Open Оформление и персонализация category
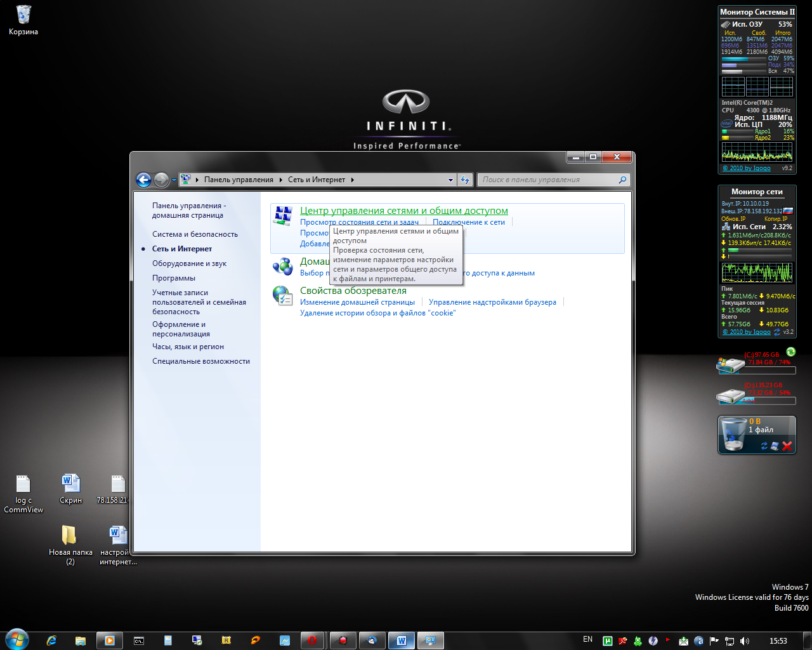This screenshot has width=812, height=650. 181,329
